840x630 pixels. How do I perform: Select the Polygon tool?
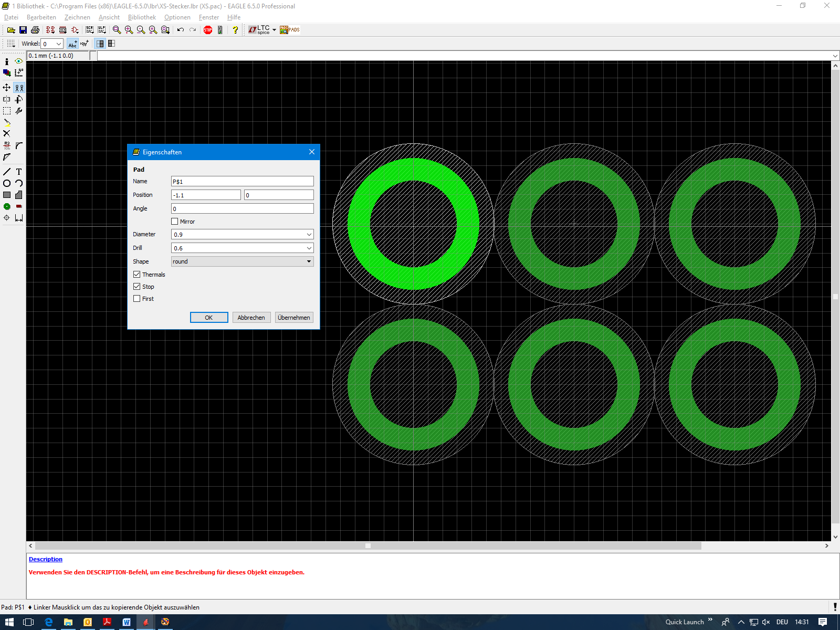19,195
